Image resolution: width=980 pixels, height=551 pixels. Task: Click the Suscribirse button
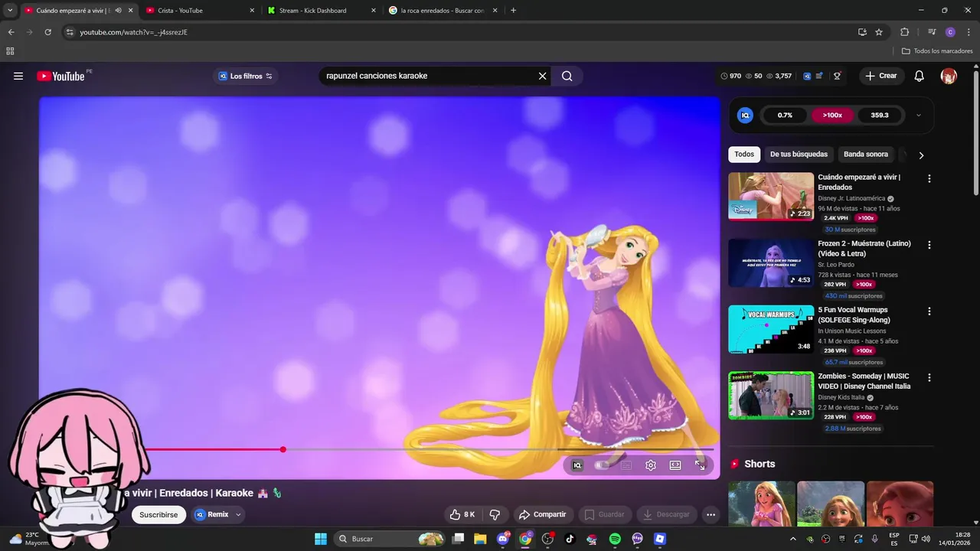pos(158,514)
